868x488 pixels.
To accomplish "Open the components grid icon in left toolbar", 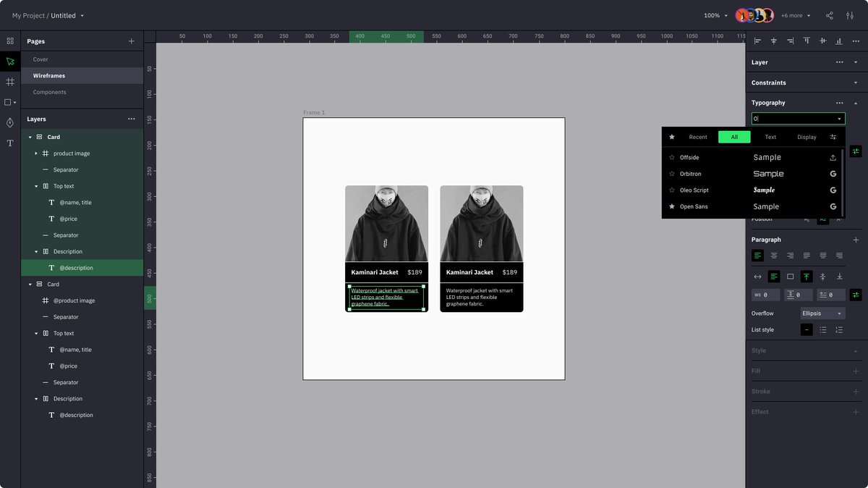I will click(10, 41).
